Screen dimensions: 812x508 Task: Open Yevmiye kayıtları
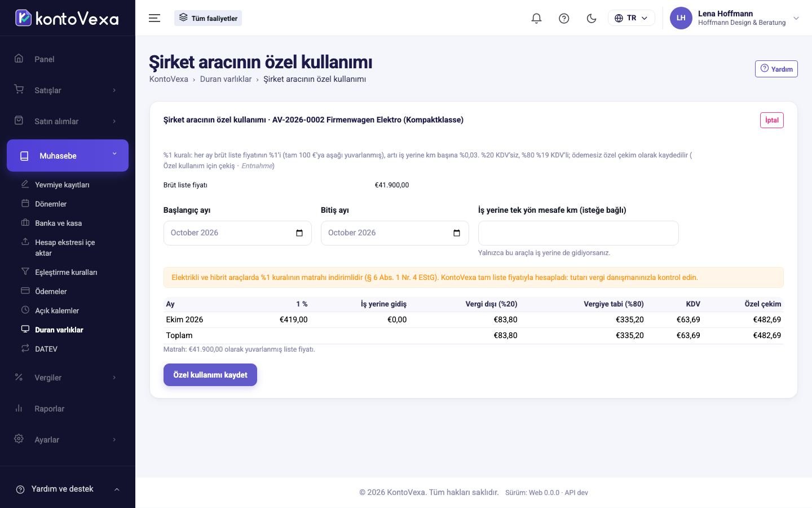point(62,185)
